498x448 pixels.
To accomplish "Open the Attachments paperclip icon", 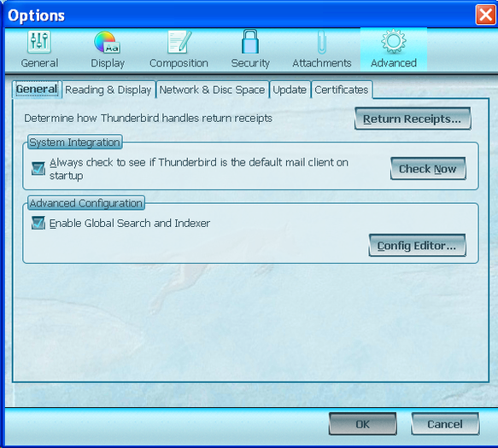I will tap(322, 42).
